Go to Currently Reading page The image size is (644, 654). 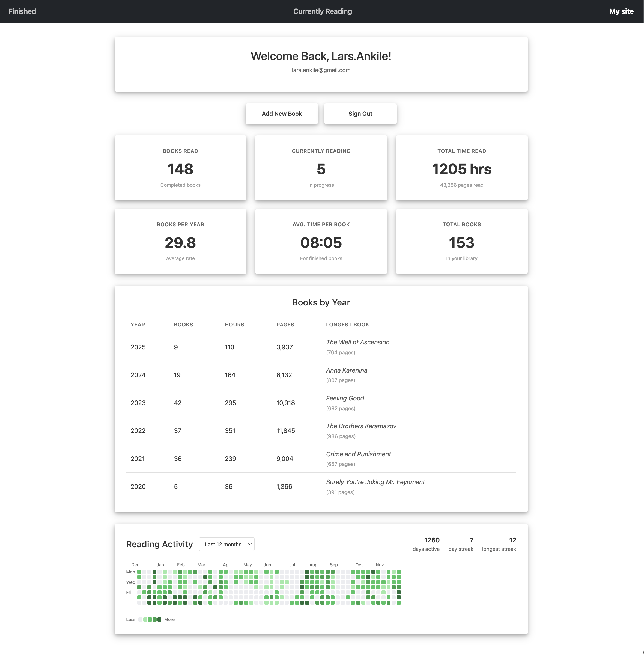click(x=322, y=11)
